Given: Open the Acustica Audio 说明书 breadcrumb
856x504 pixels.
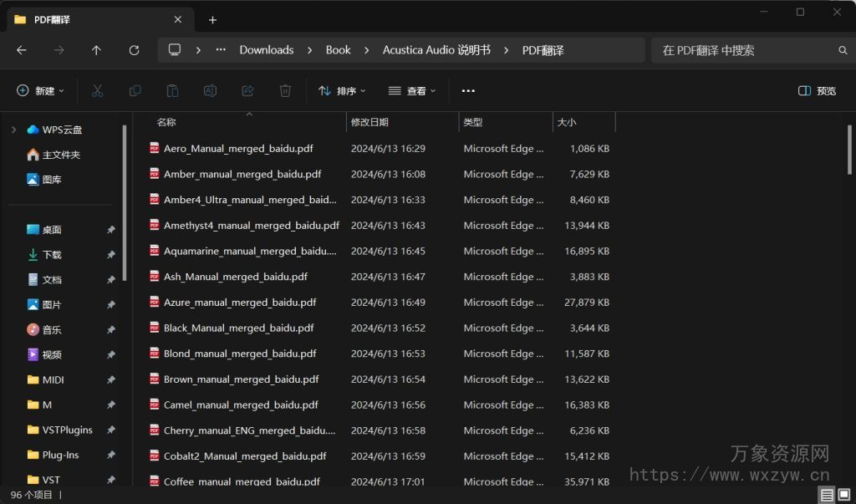Looking at the screenshot, I should point(436,50).
